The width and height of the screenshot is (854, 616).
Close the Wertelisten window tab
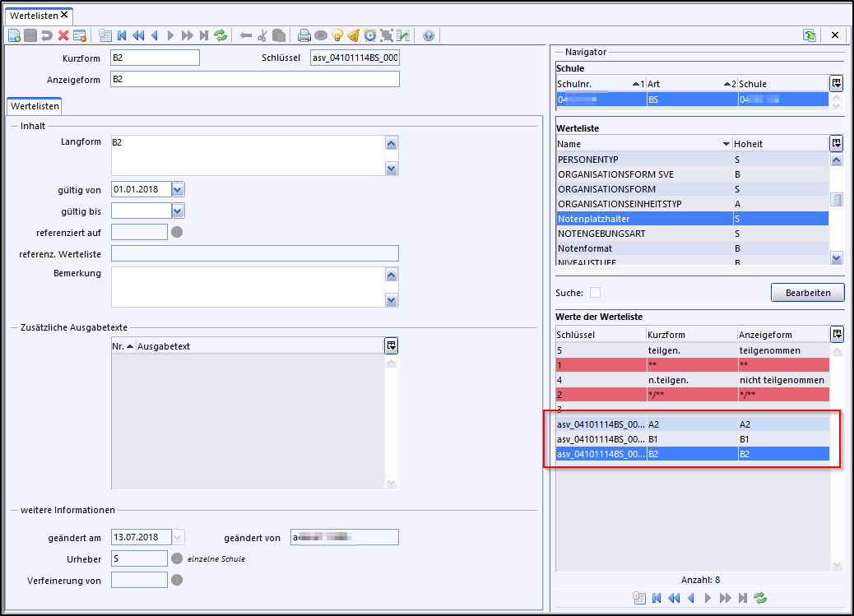coord(64,15)
